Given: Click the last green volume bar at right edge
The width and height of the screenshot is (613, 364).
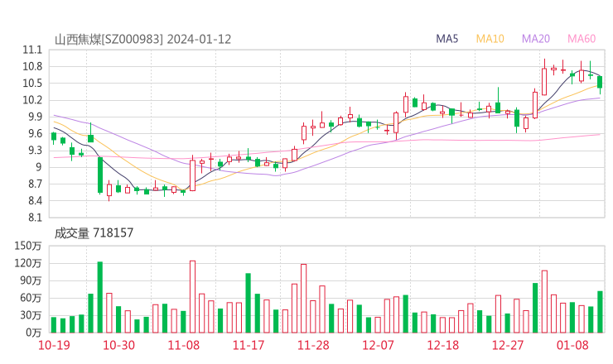Looking at the screenshot, I should click(x=600, y=312).
